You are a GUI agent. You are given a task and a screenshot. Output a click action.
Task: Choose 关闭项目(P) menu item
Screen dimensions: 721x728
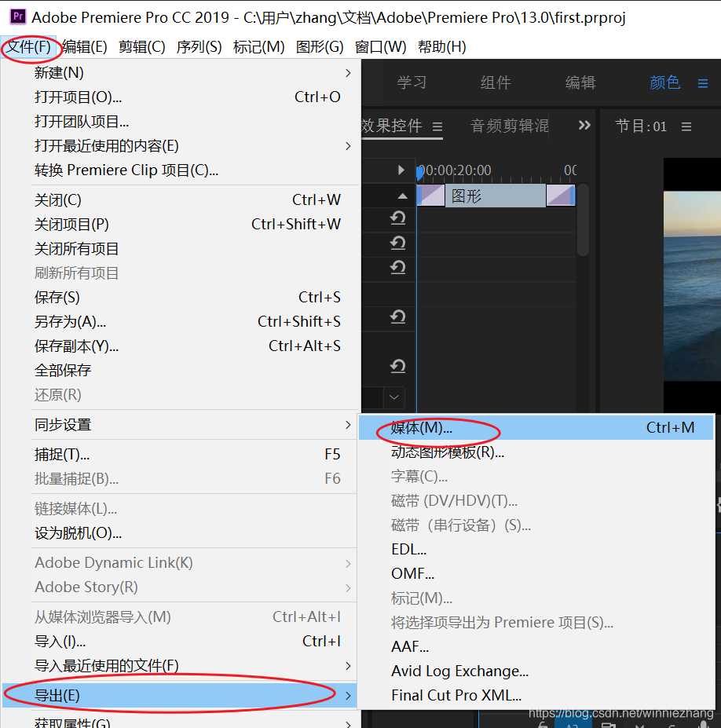[193, 225]
